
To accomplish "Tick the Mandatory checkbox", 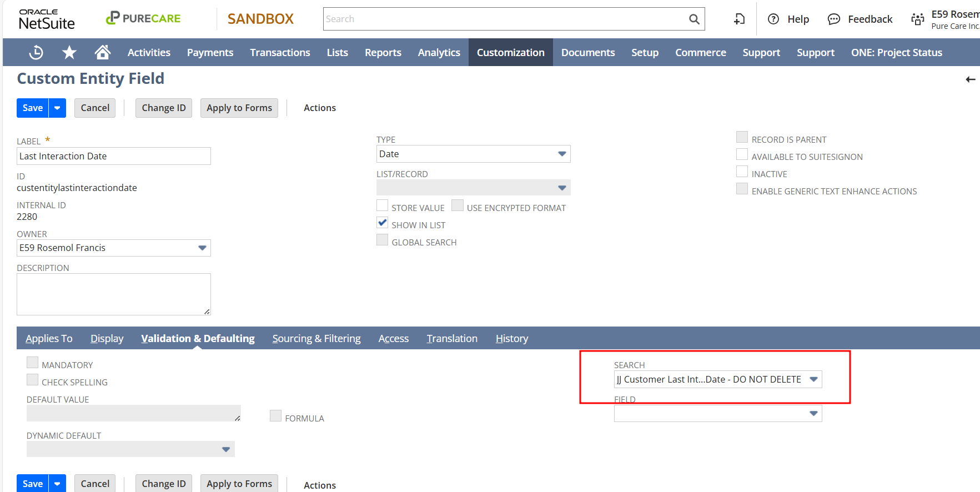I will (33, 363).
